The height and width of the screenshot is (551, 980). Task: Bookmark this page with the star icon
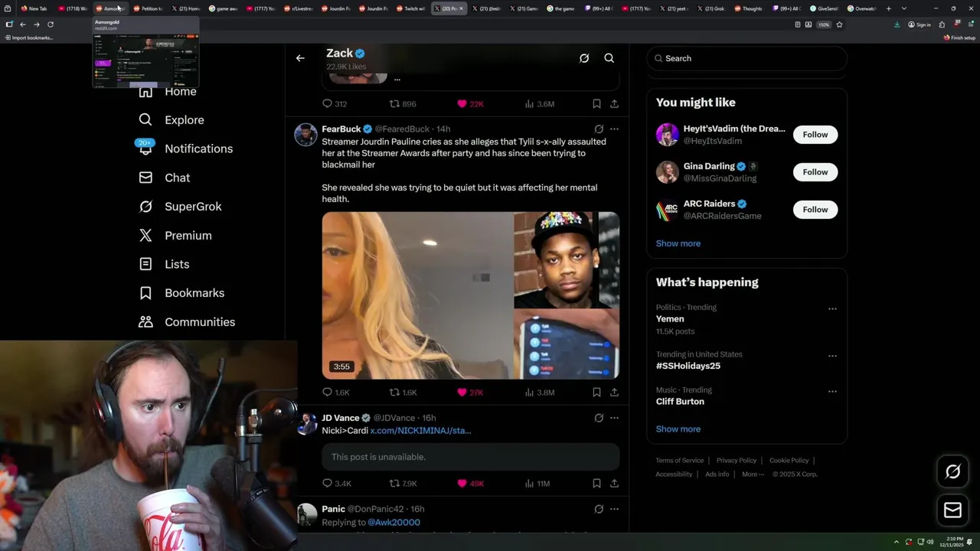839,24
